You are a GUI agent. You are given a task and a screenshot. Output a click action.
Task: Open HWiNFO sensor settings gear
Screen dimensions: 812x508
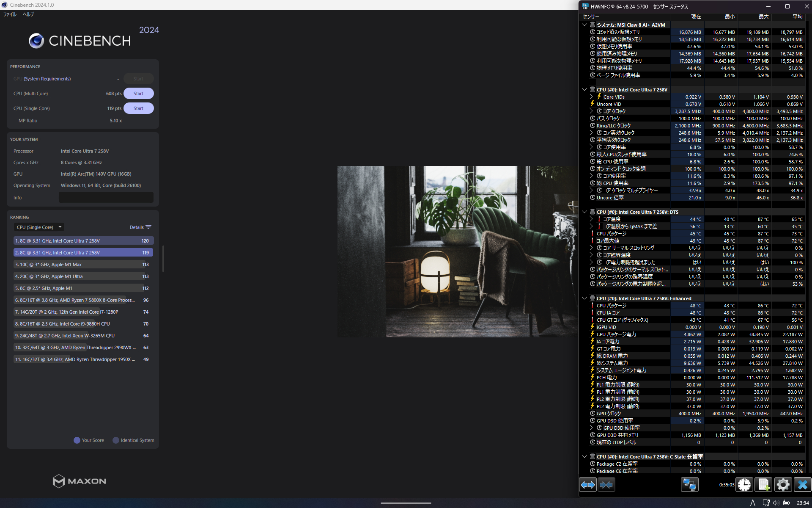[x=783, y=485]
